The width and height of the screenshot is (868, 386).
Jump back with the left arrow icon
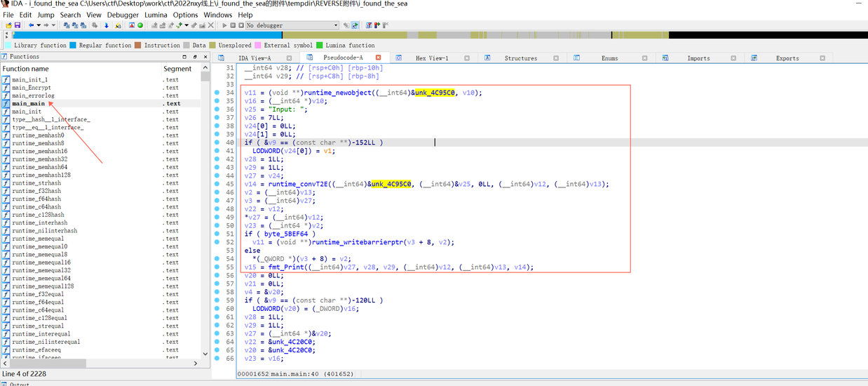pyautogui.click(x=31, y=25)
